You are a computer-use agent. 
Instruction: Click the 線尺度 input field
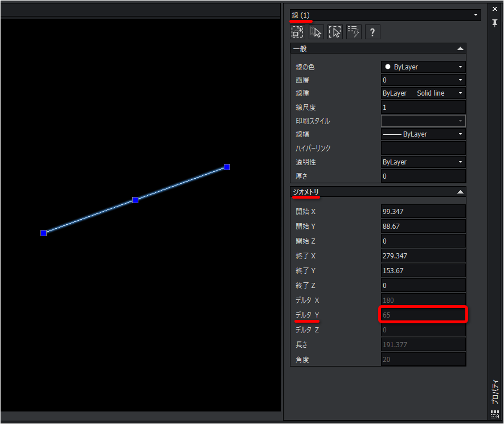point(423,108)
